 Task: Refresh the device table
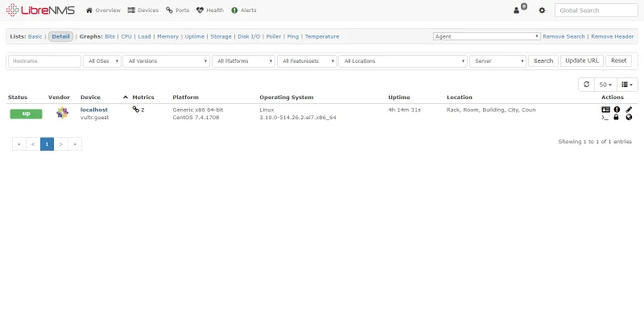coord(586,84)
